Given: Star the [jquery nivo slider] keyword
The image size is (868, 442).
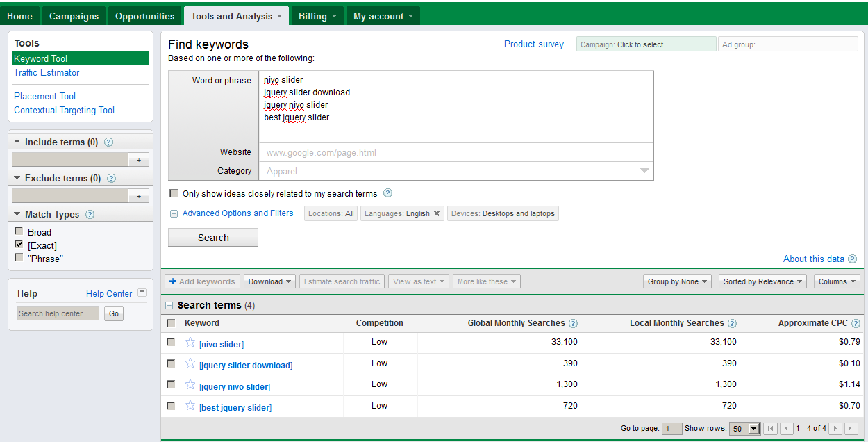Looking at the screenshot, I should click(x=190, y=384).
